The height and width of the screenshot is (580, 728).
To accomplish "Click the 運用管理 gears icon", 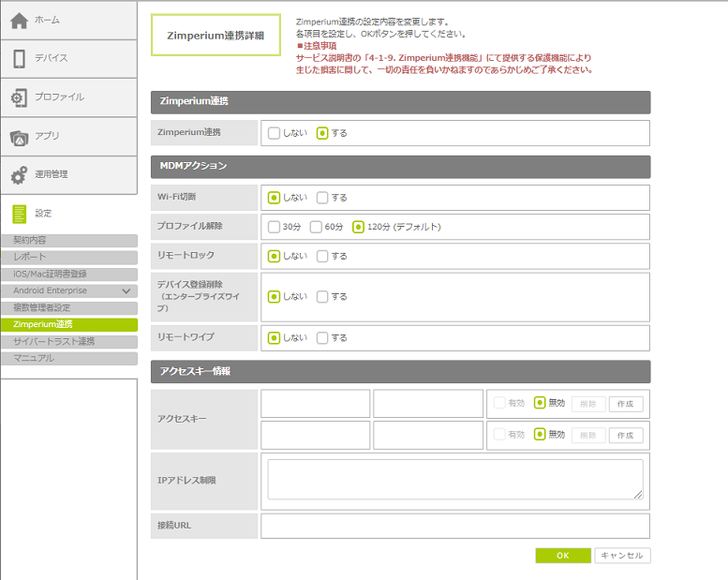I will 19,175.
